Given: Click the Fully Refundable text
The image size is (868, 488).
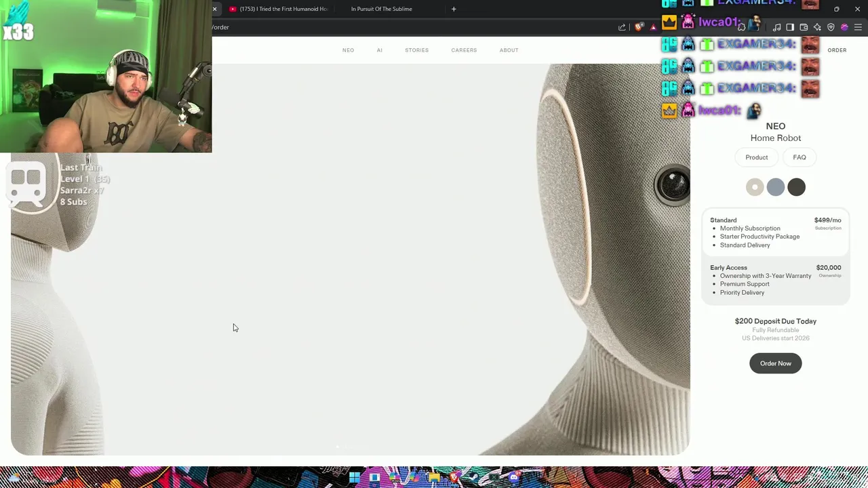Looking at the screenshot, I should point(775,330).
